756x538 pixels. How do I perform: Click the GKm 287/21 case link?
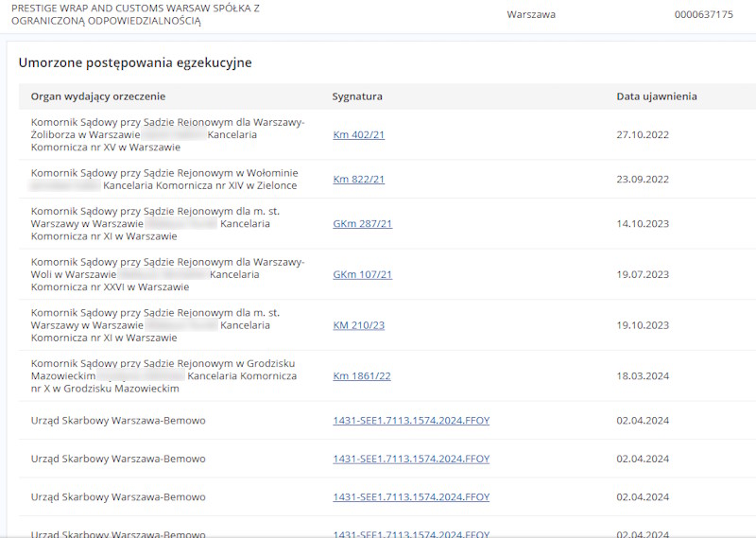tap(362, 224)
